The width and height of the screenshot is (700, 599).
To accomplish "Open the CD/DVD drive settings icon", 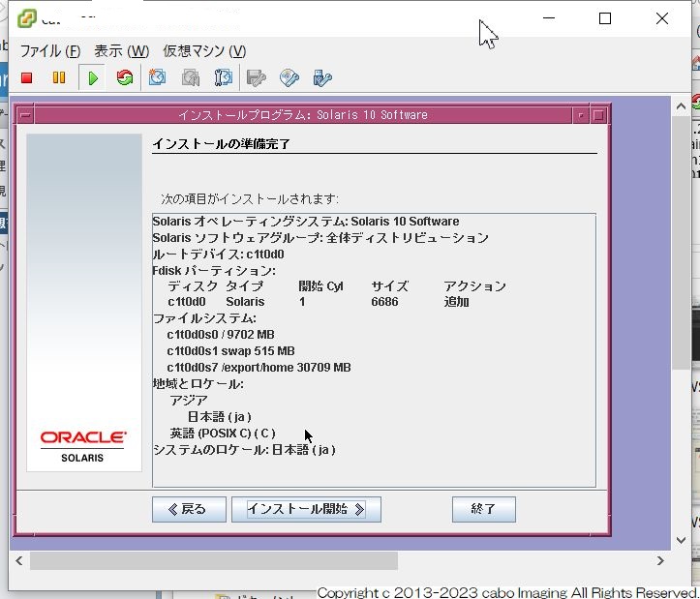I will tap(289, 78).
